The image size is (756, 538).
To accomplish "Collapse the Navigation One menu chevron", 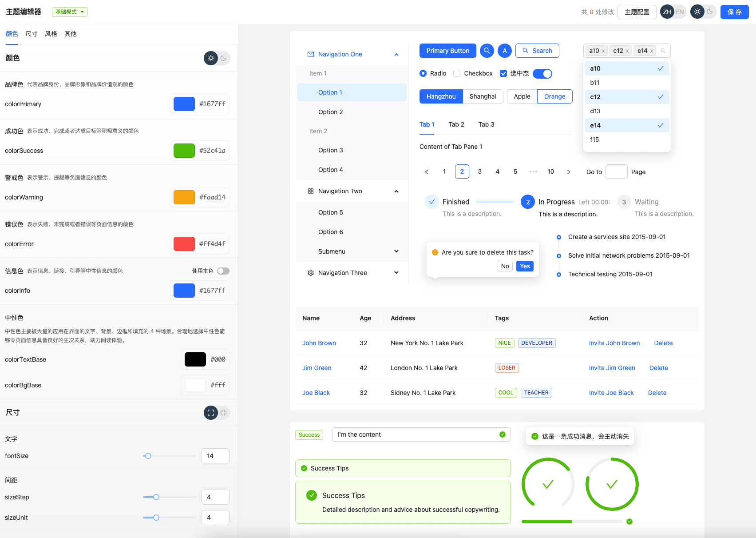I will click(x=396, y=54).
